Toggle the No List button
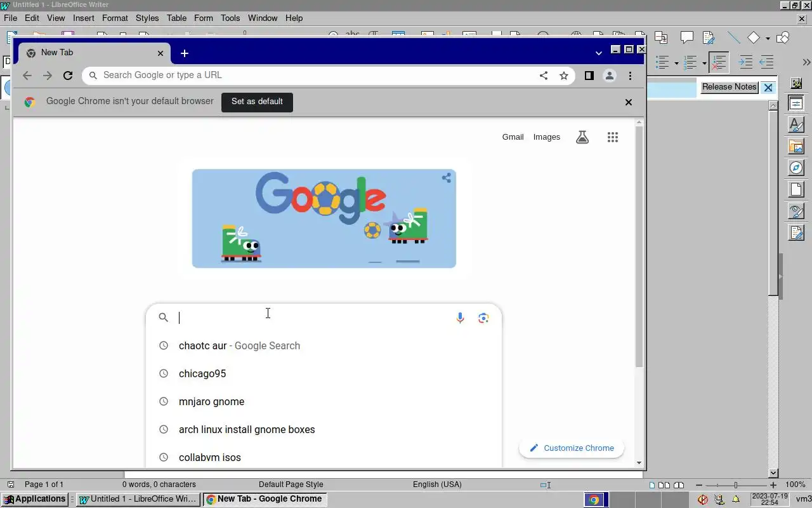 click(x=719, y=62)
